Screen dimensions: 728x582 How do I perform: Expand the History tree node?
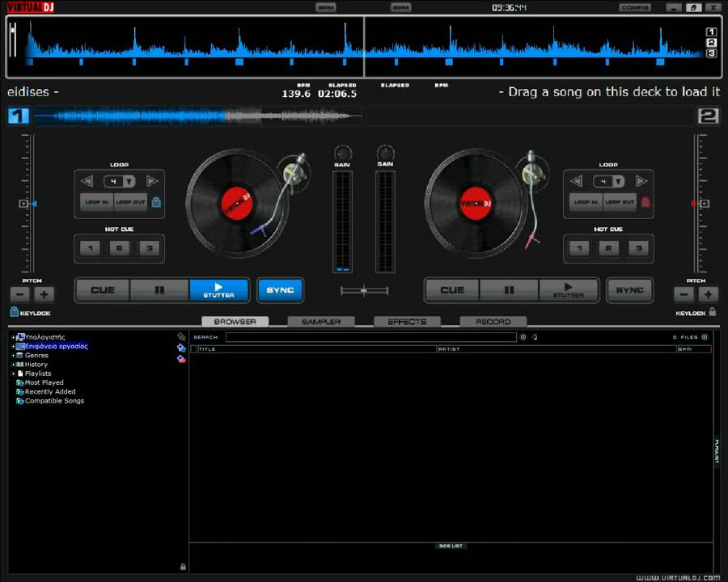pos(13,365)
